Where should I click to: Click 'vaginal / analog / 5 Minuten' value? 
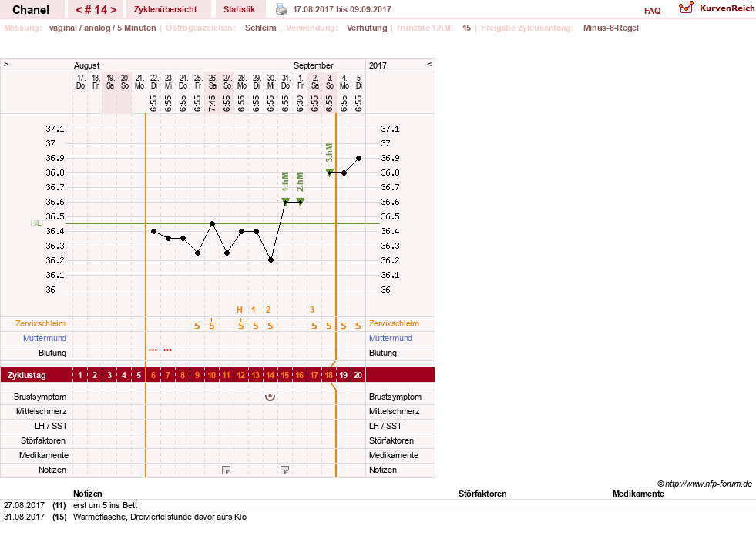pos(102,28)
